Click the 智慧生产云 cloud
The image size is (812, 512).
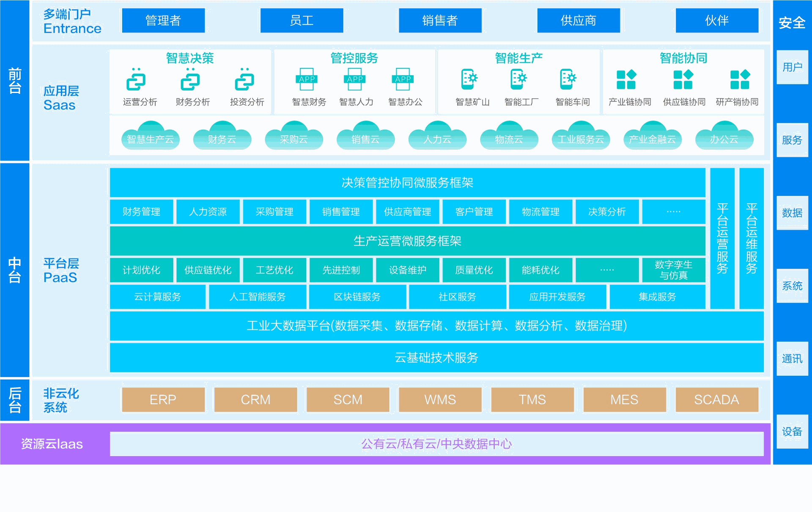click(151, 135)
